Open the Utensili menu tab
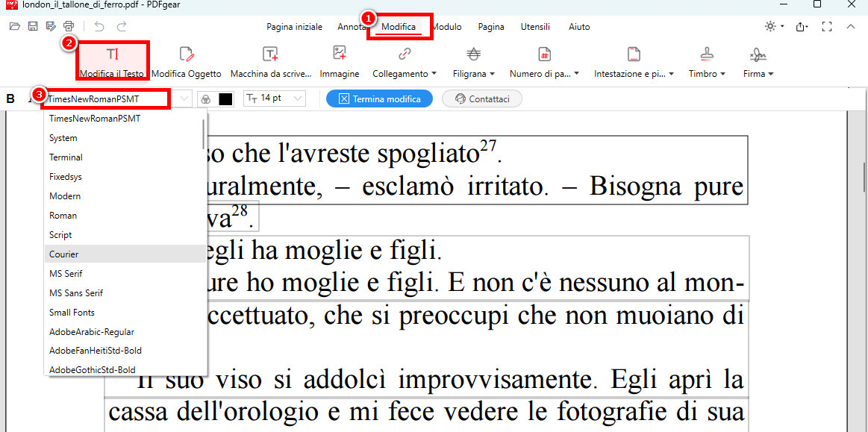This screenshot has height=432, width=868. [535, 26]
